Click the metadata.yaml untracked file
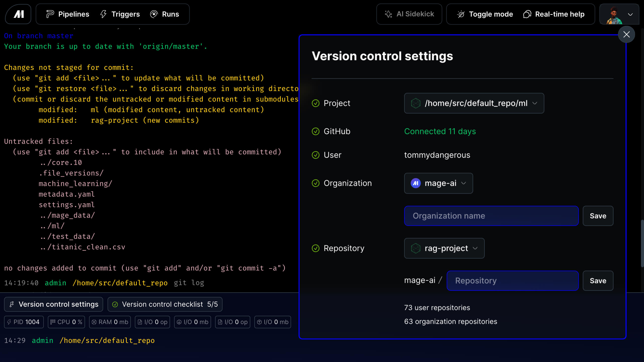644x362 pixels. pos(67,194)
